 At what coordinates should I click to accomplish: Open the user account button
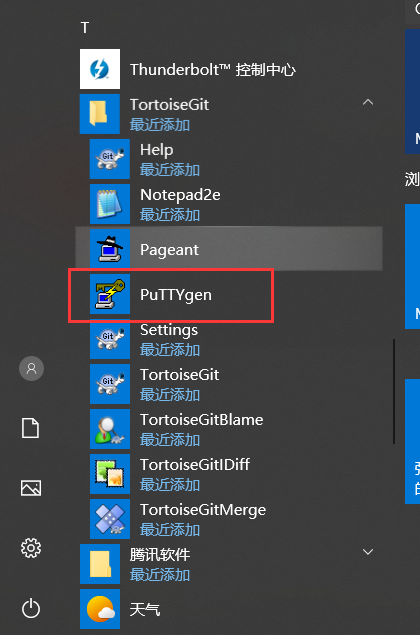pos(31,369)
